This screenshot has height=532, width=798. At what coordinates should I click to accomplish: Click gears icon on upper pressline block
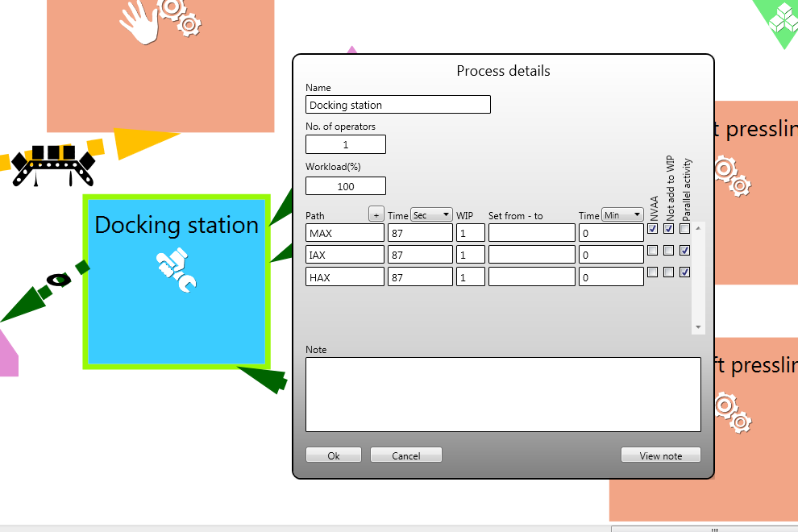point(733,177)
